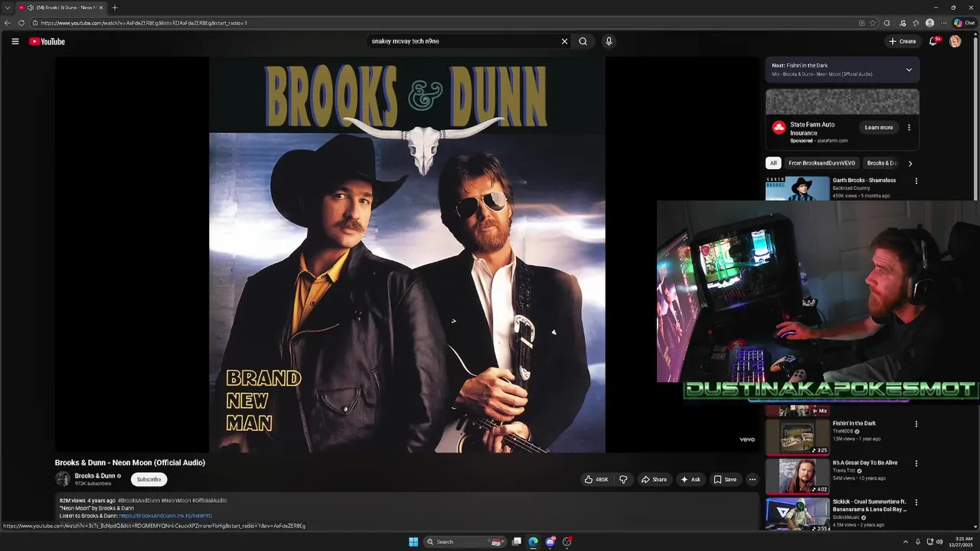This screenshot has width=980, height=551.
Task: Open It's A Great Day To Be Alive thumbnail
Action: [798, 475]
